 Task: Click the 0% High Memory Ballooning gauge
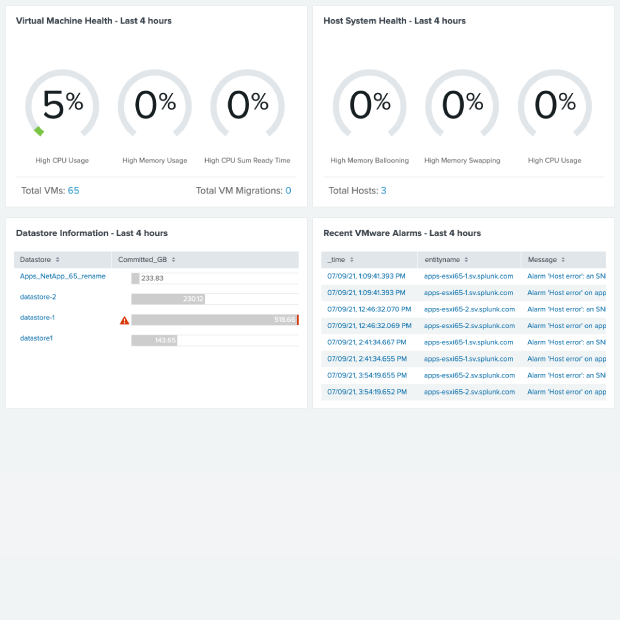point(369,104)
